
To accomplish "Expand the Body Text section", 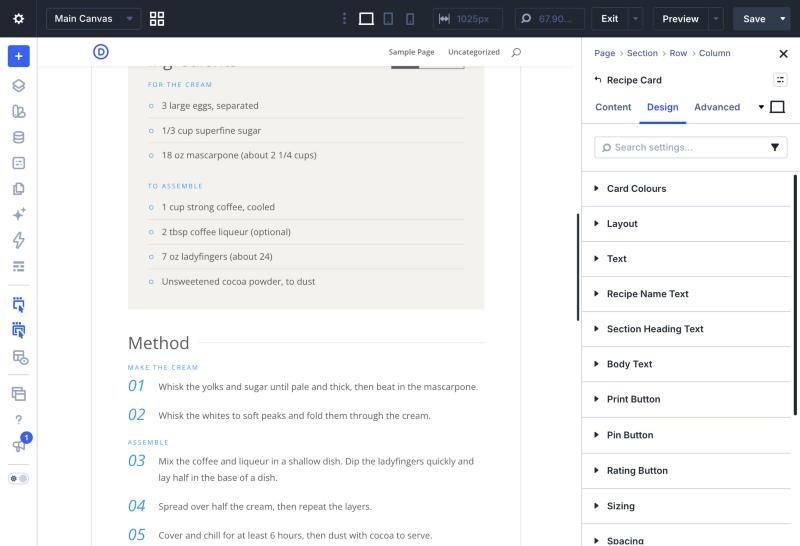I will [686, 364].
